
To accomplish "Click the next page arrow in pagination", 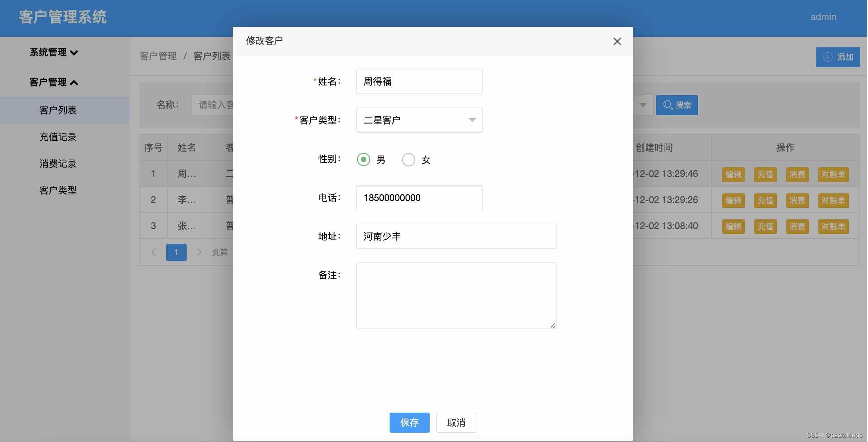I will (x=199, y=252).
